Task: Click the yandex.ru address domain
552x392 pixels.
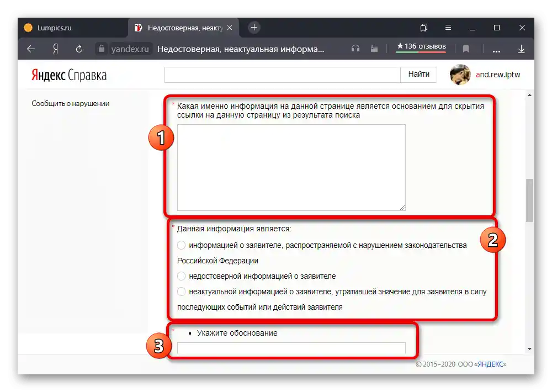Action: (130, 49)
